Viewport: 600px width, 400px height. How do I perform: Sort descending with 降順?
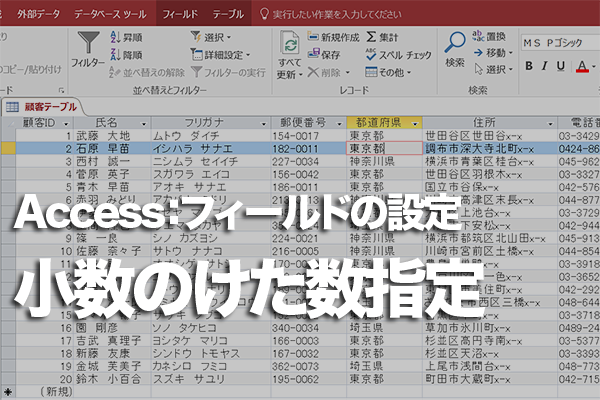126,55
